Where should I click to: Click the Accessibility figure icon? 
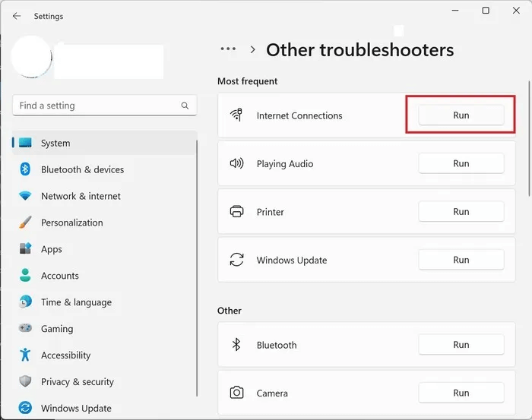point(25,355)
